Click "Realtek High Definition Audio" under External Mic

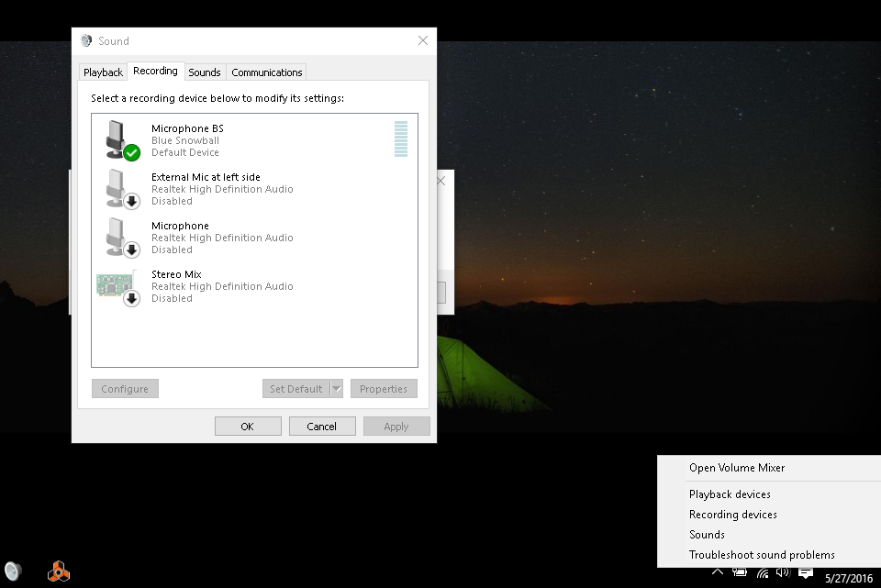[222, 189]
